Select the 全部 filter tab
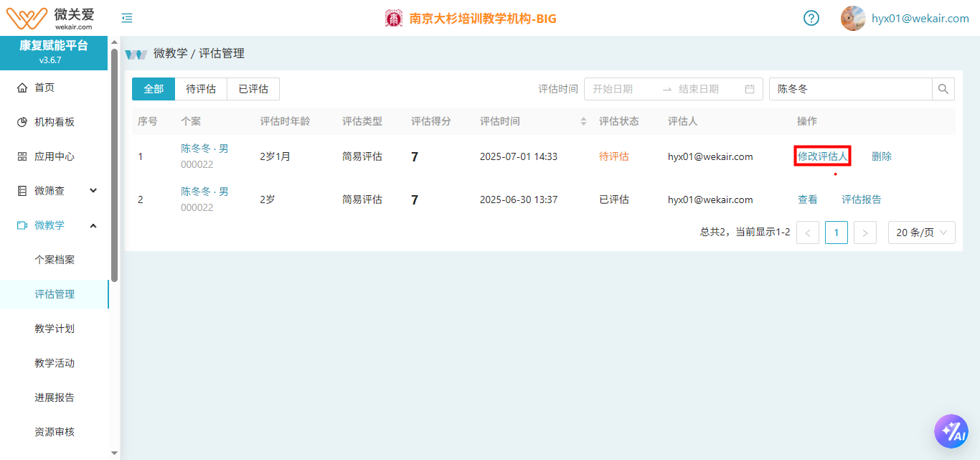This screenshot has width=980, height=460. pyautogui.click(x=154, y=89)
